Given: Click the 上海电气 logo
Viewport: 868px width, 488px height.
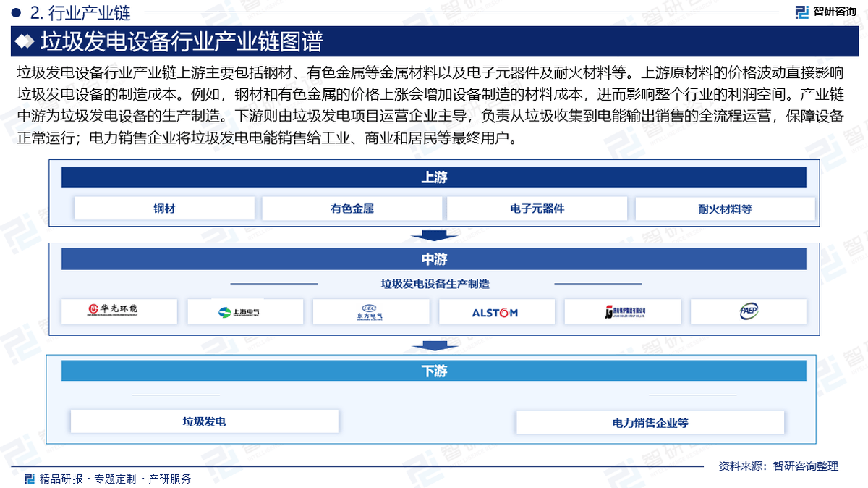Looking at the screenshot, I should [244, 312].
